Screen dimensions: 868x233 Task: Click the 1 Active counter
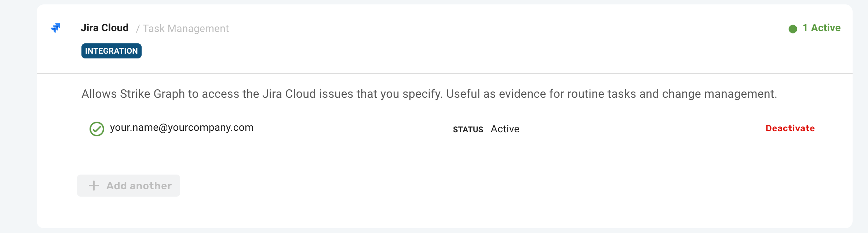coord(821,28)
